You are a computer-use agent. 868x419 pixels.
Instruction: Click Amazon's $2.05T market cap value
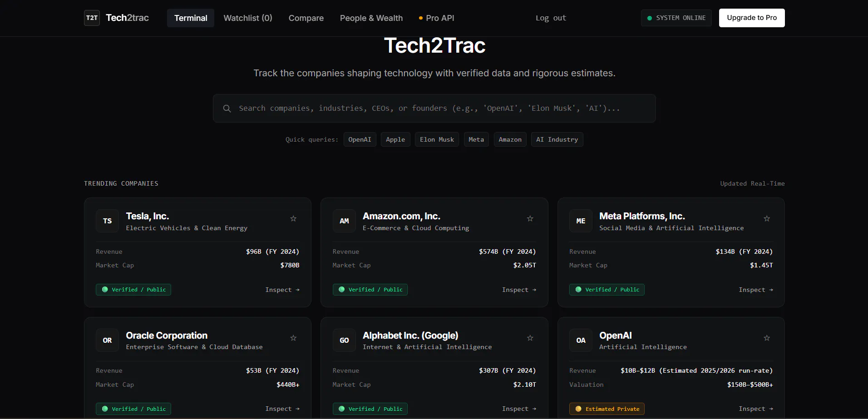(x=525, y=265)
